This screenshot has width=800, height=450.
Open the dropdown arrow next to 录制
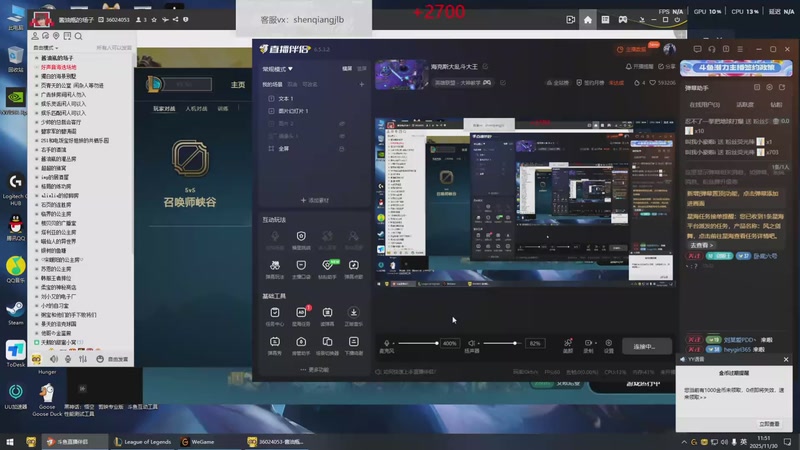595,343
